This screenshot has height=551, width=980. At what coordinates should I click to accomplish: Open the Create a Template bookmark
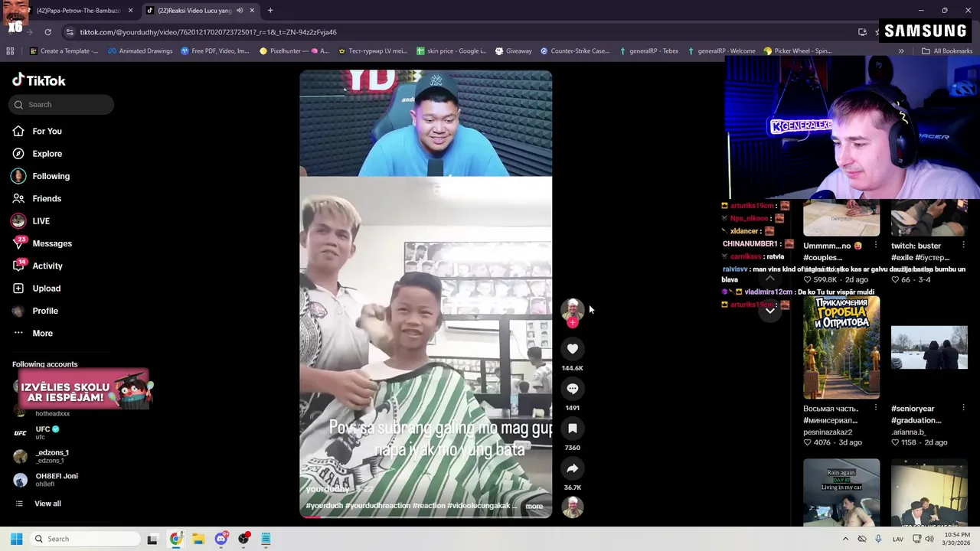point(64,51)
